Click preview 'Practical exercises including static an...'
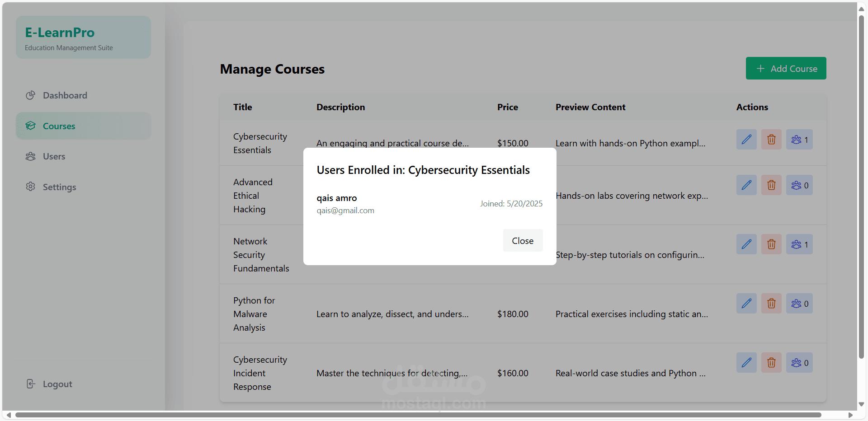The width and height of the screenshot is (868, 421). tap(632, 314)
